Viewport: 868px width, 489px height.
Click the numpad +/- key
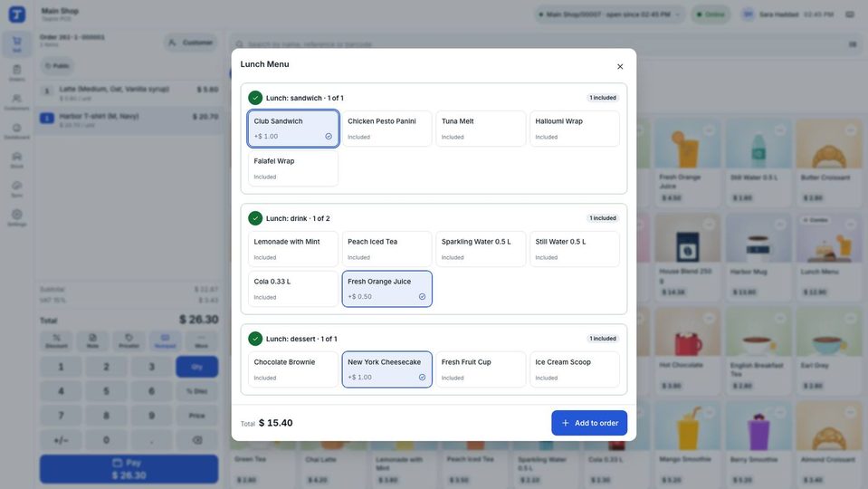click(61, 440)
